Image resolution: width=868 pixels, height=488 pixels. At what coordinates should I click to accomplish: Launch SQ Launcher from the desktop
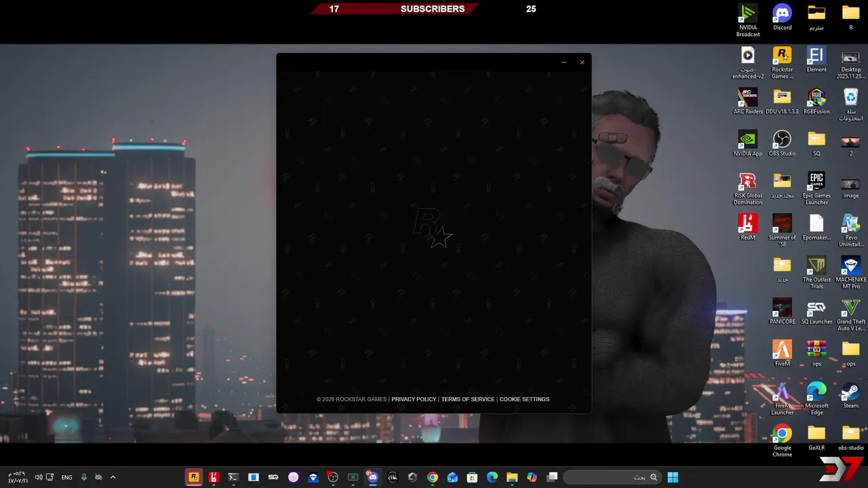click(816, 312)
